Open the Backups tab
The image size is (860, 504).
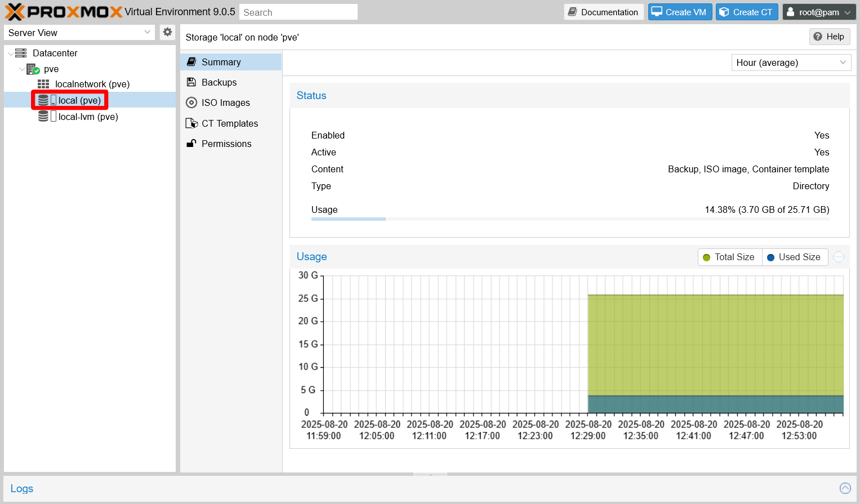coord(219,82)
